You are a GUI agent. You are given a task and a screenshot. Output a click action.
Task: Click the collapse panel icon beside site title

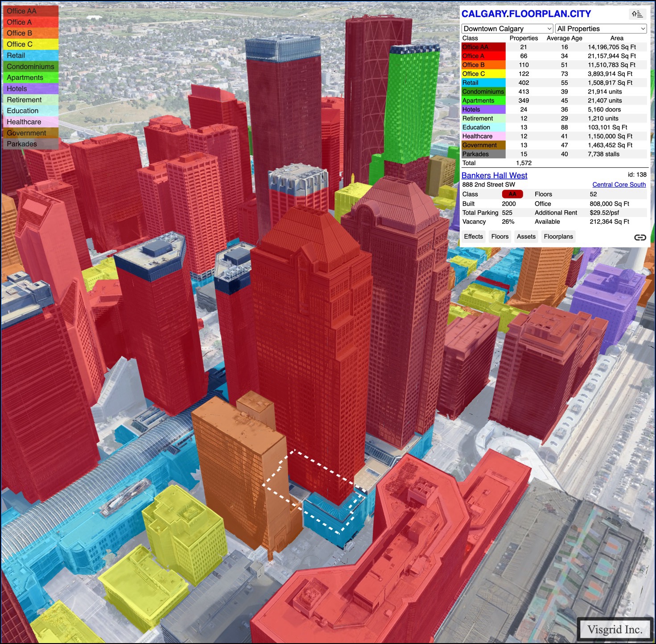point(637,14)
